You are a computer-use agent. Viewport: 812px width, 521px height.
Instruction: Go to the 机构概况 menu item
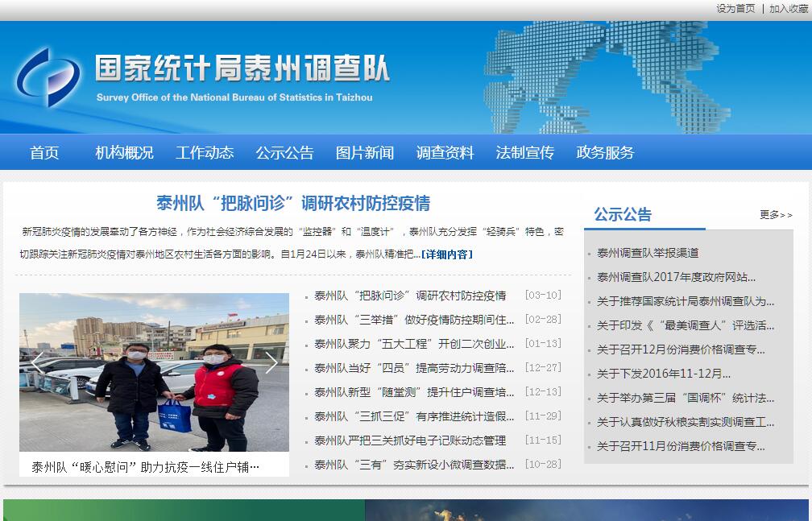124,153
